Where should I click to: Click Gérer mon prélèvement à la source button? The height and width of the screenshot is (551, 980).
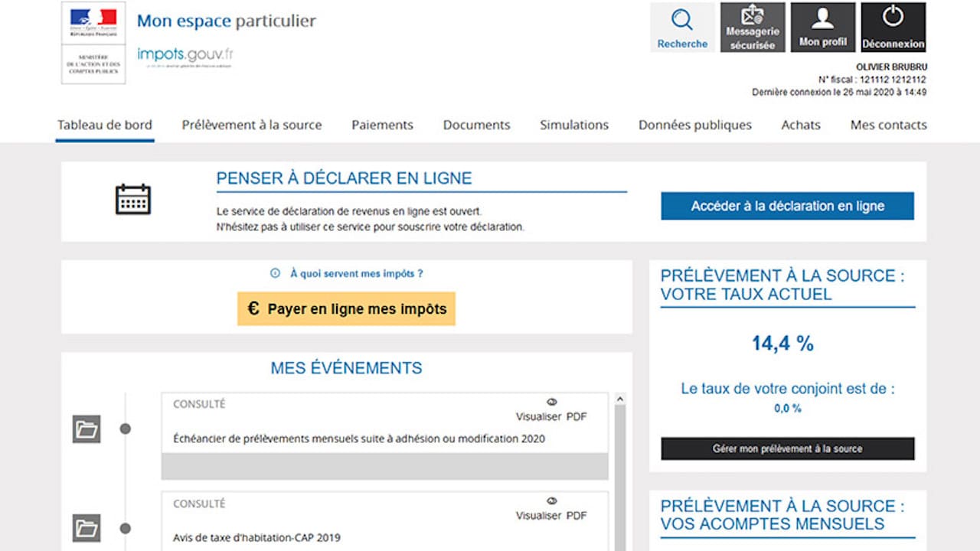787,449
